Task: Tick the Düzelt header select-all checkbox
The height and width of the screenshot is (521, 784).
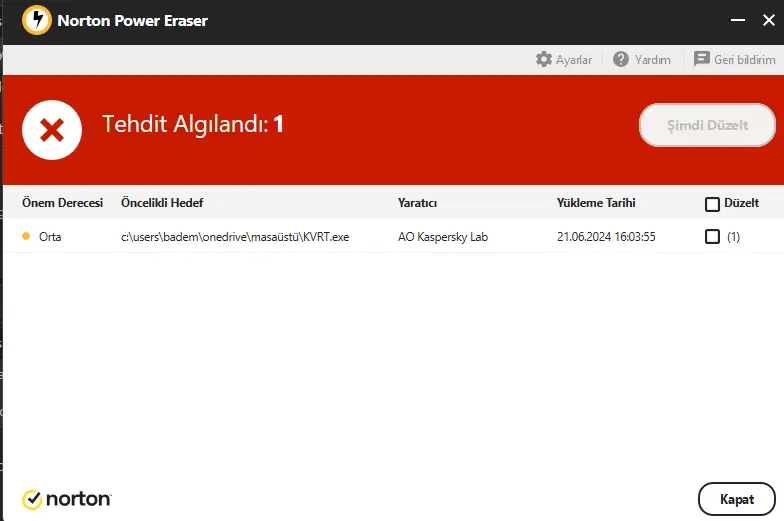Action: 712,204
